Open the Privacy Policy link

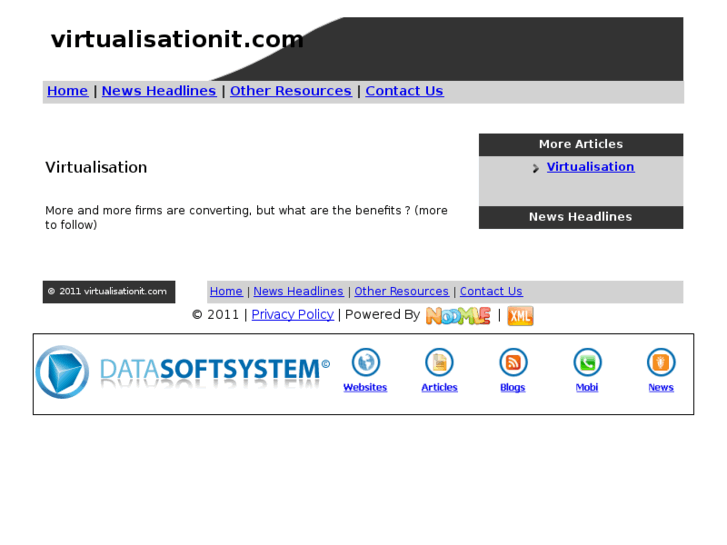coord(293,314)
